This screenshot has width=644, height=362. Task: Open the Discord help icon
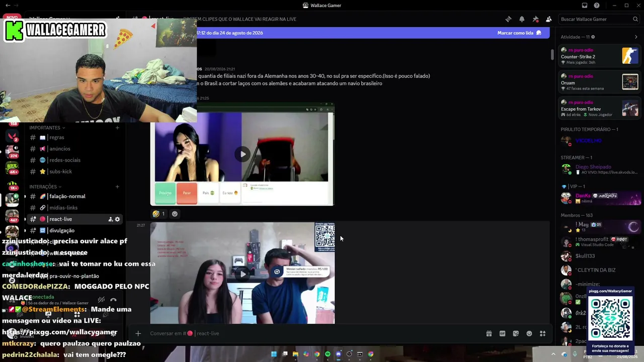tap(597, 6)
